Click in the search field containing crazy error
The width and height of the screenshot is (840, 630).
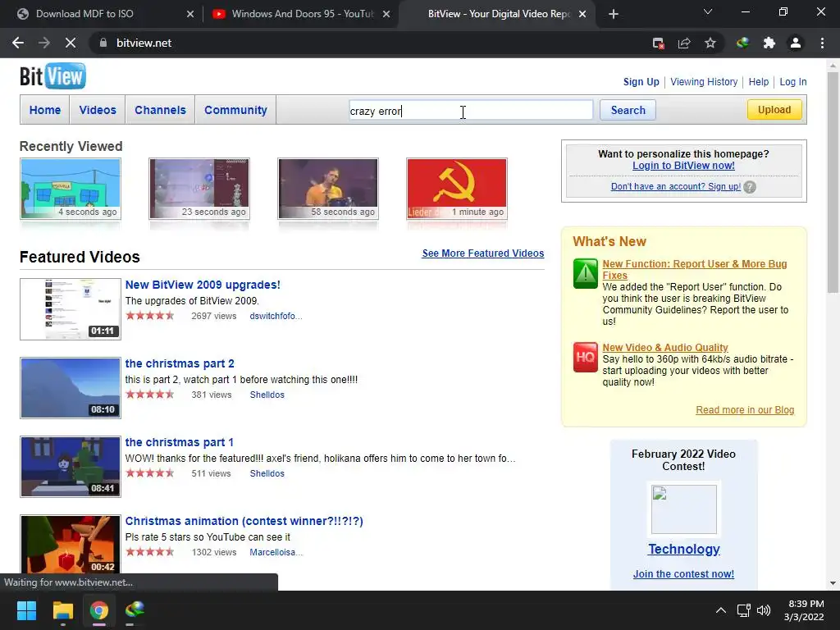click(471, 111)
